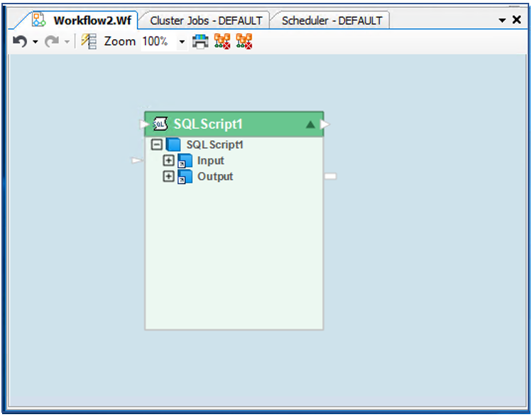
Task: Collapse SQLScript1 node using green header triangle
Action: 310,124
